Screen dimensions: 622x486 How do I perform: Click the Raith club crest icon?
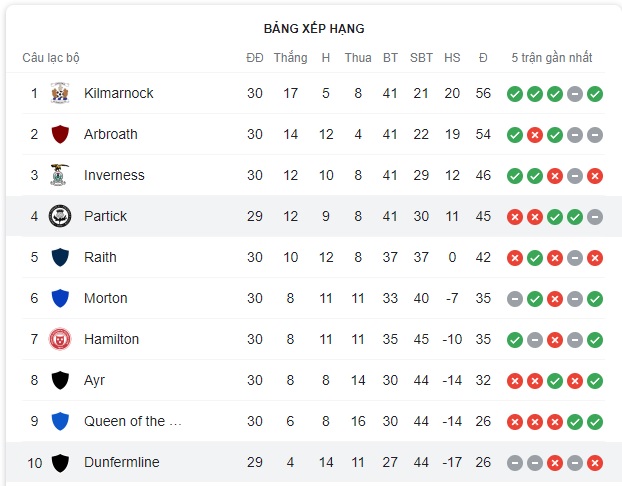coord(60,257)
